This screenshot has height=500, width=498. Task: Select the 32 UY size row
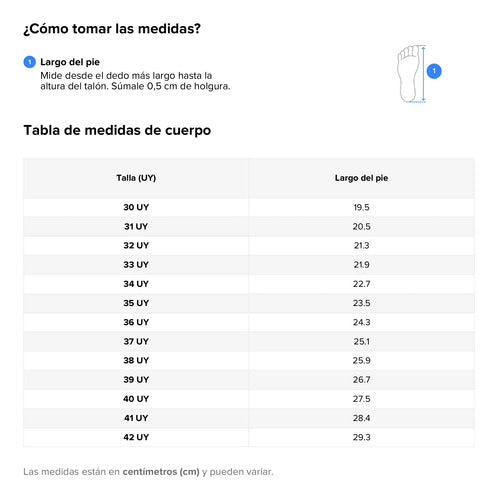pyautogui.click(x=249, y=246)
